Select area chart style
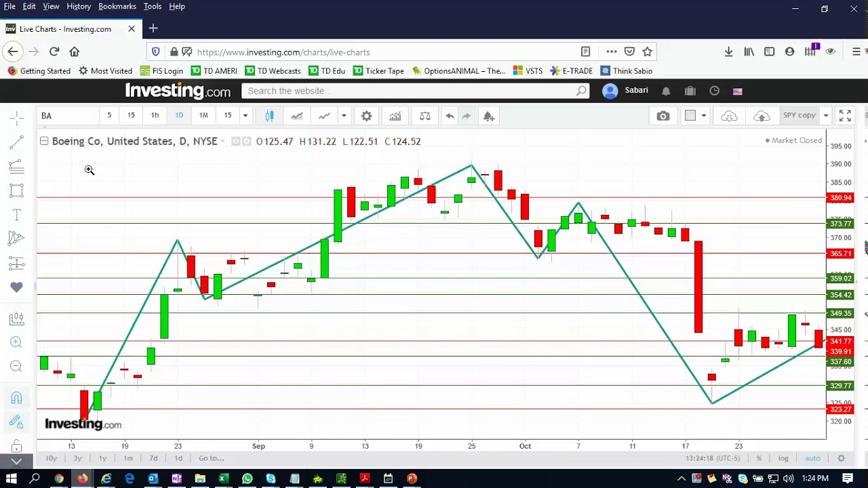Screen dimensions: 868x488 pyautogui.click(x=296, y=116)
